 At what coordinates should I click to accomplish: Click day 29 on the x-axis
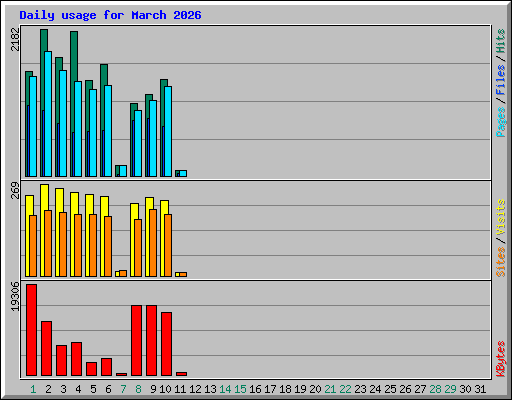click(450, 389)
